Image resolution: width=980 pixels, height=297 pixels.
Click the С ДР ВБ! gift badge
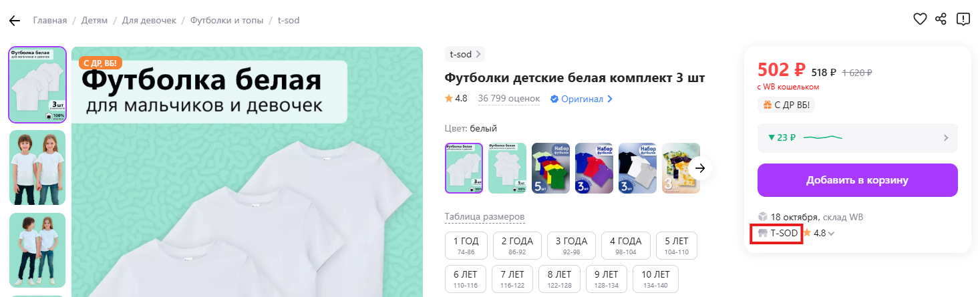[x=787, y=105]
